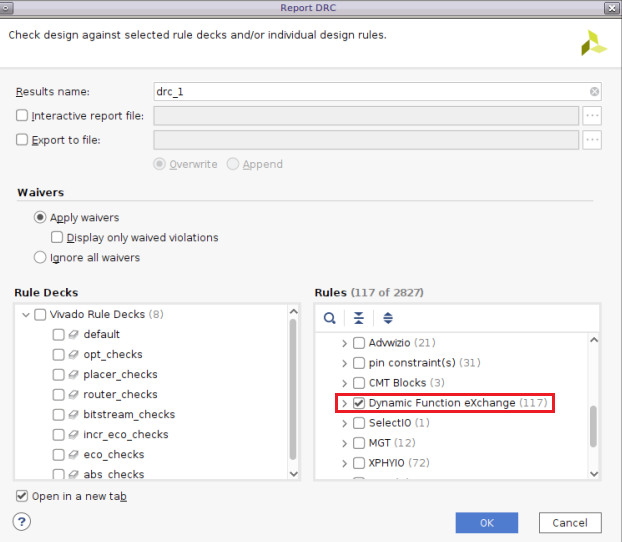Click the window menu icon in title bar
The width and height of the screenshot is (622, 542).
click(6, 8)
